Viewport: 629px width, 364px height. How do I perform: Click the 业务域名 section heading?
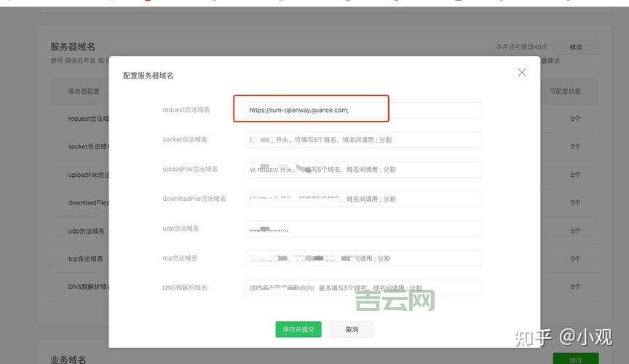(x=68, y=360)
